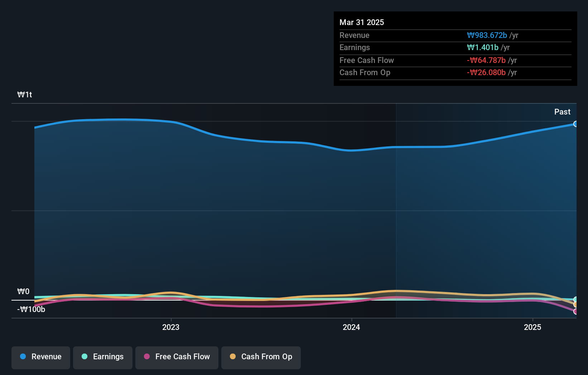Click the ₩983.672b revenue value
Image resolution: width=588 pixels, height=375 pixels.
[487, 35]
